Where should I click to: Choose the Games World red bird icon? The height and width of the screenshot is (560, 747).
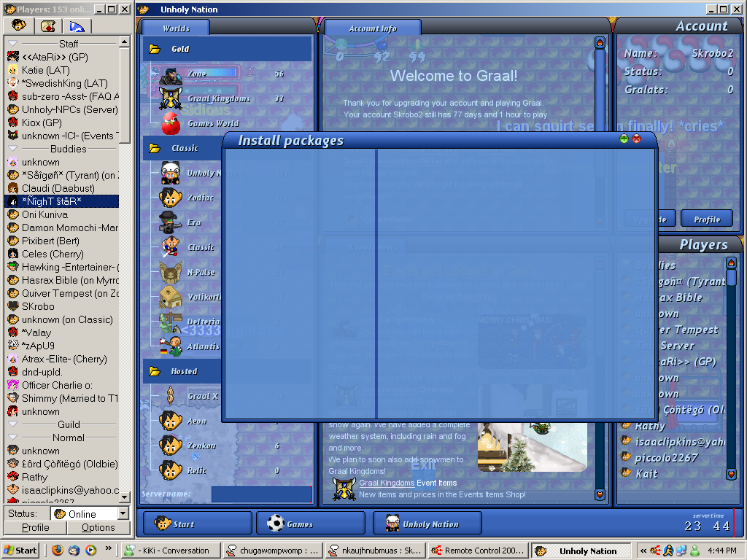pos(170,123)
